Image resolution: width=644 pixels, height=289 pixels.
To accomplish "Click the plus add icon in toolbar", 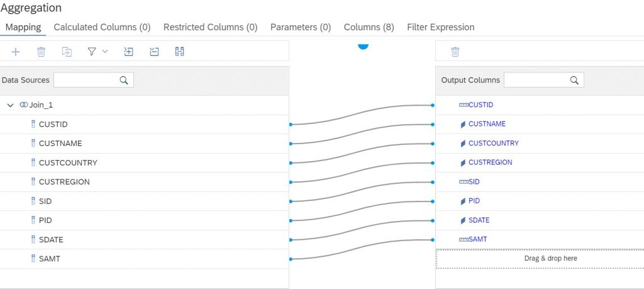I will click(16, 52).
